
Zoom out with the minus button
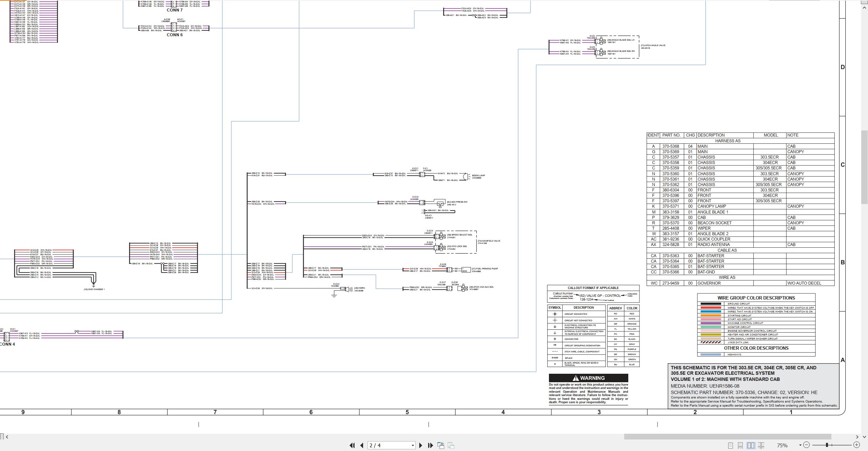coord(807,445)
